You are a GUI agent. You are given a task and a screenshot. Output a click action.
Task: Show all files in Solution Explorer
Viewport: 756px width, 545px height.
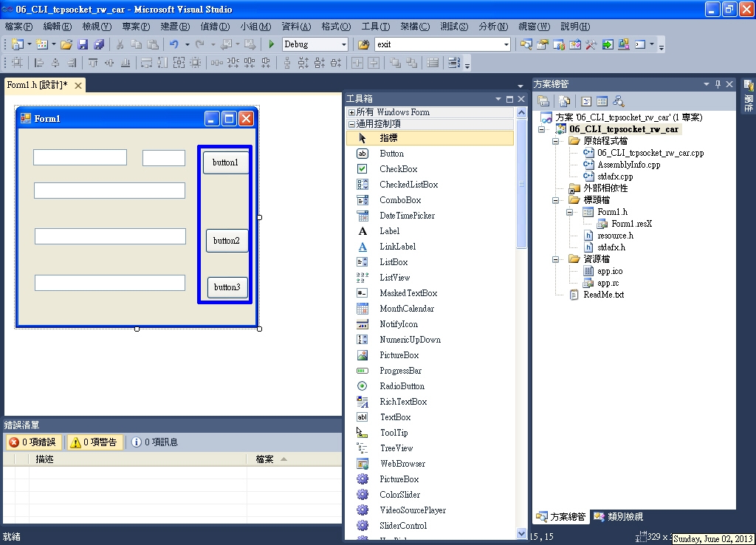pyautogui.click(x=564, y=101)
